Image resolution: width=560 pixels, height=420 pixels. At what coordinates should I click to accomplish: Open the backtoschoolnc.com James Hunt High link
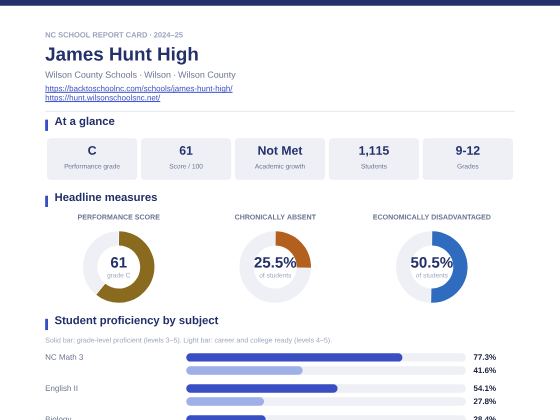click(139, 88)
